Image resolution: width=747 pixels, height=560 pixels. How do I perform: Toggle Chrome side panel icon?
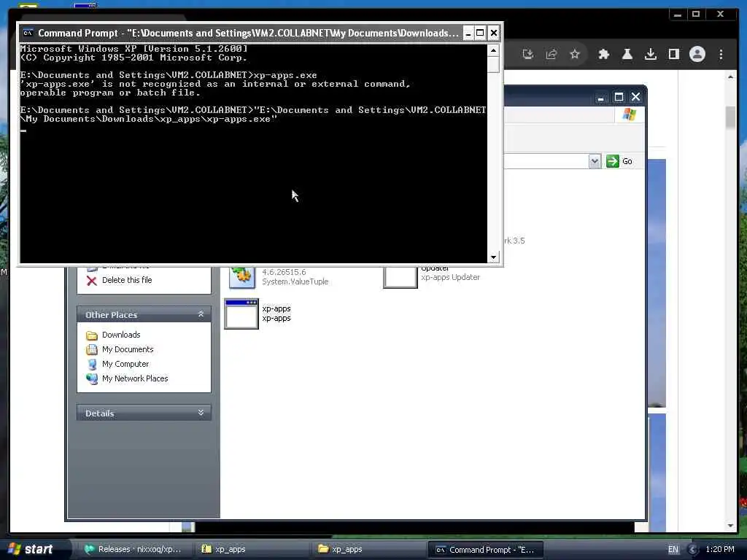(673, 54)
